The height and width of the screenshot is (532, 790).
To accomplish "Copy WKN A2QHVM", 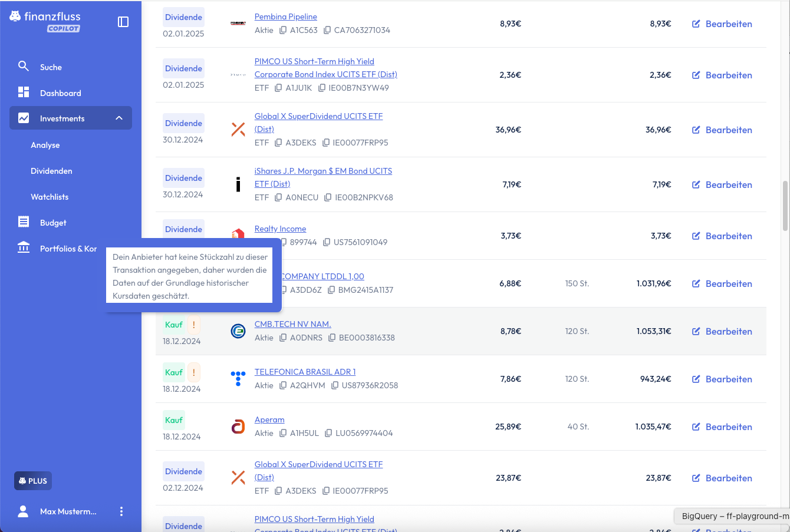I will 283,385.
